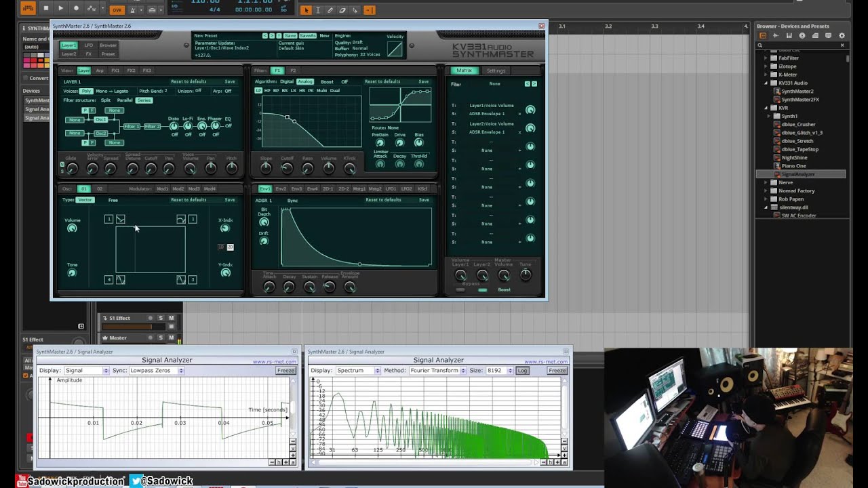Image resolution: width=868 pixels, height=488 pixels.
Task: Toggle the OVR overdub button
Action: (117, 9)
